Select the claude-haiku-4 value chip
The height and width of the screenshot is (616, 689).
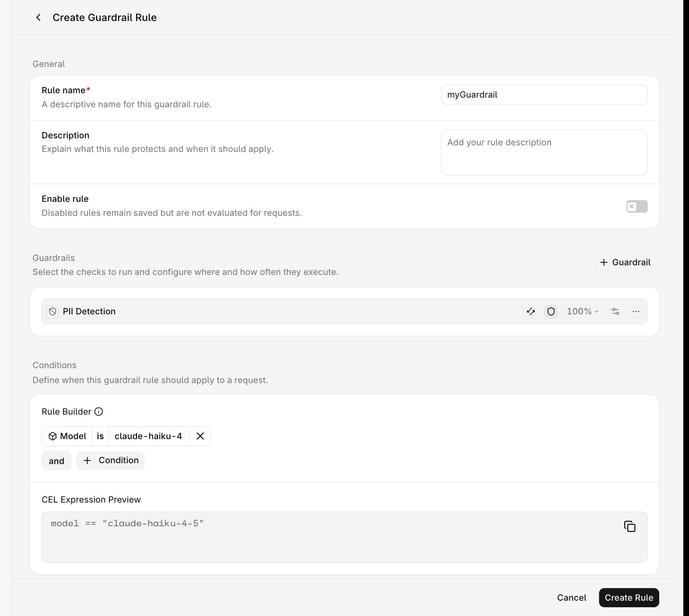(x=148, y=436)
